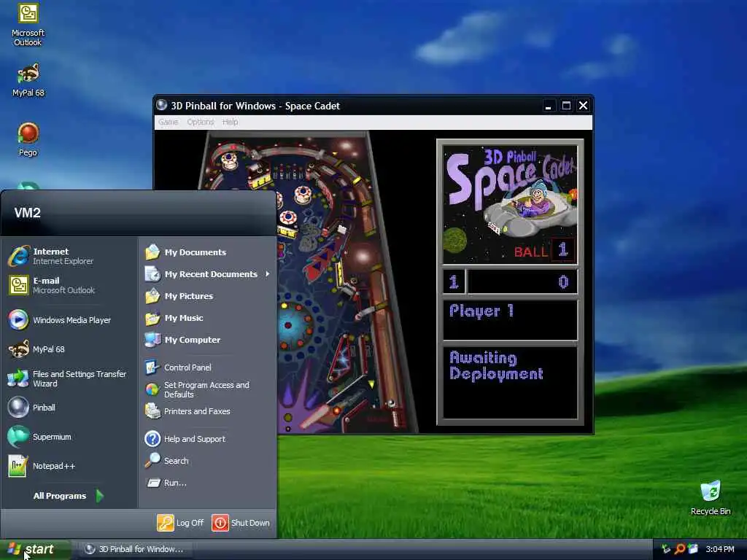Click the orange magnifier tray icon
This screenshot has height=560, width=747.
coord(680,549)
